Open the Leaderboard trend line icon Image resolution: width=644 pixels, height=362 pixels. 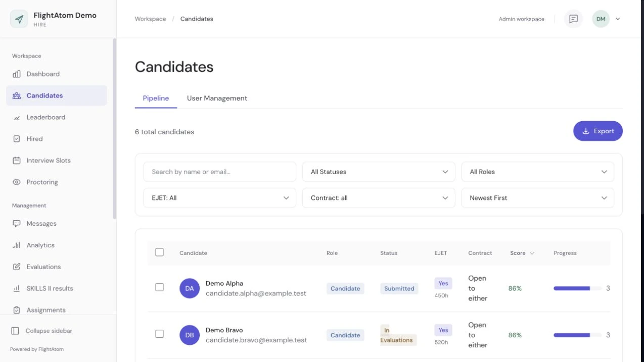coord(17,117)
